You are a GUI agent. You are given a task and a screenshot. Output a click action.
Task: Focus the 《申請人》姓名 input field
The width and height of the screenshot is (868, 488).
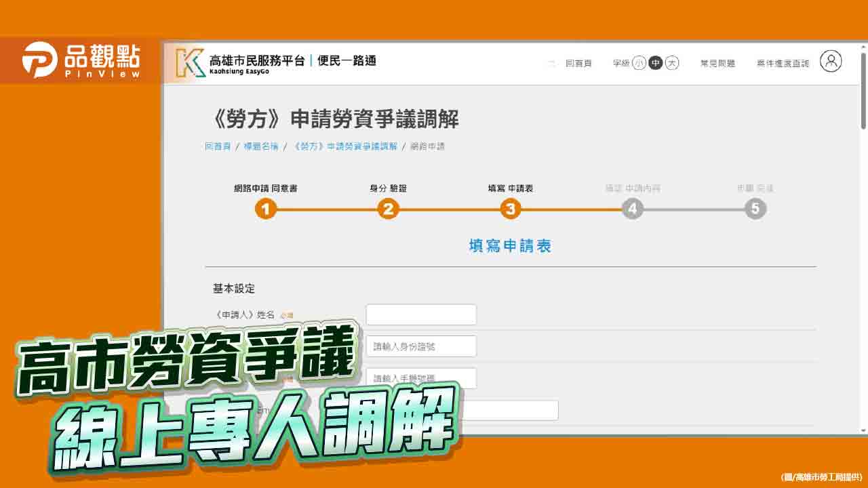421,314
